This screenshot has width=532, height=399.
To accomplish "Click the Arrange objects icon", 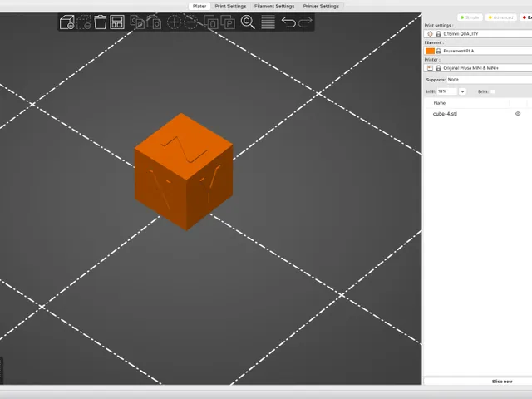I will (x=117, y=22).
